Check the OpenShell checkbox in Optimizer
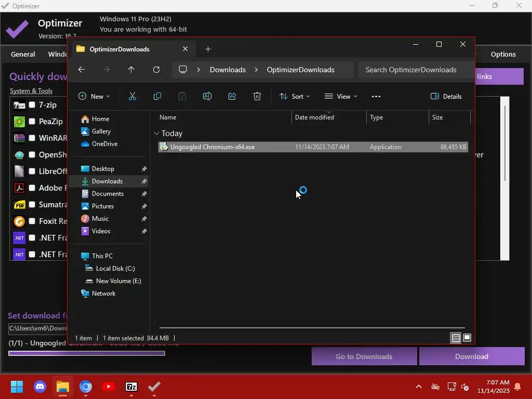Image resolution: width=532 pixels, height=399 pixels. 32,154
